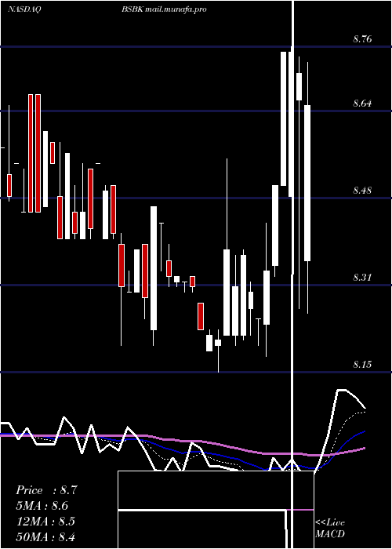Click the 12MA : 8.5 readout

(x=45, y=521)
